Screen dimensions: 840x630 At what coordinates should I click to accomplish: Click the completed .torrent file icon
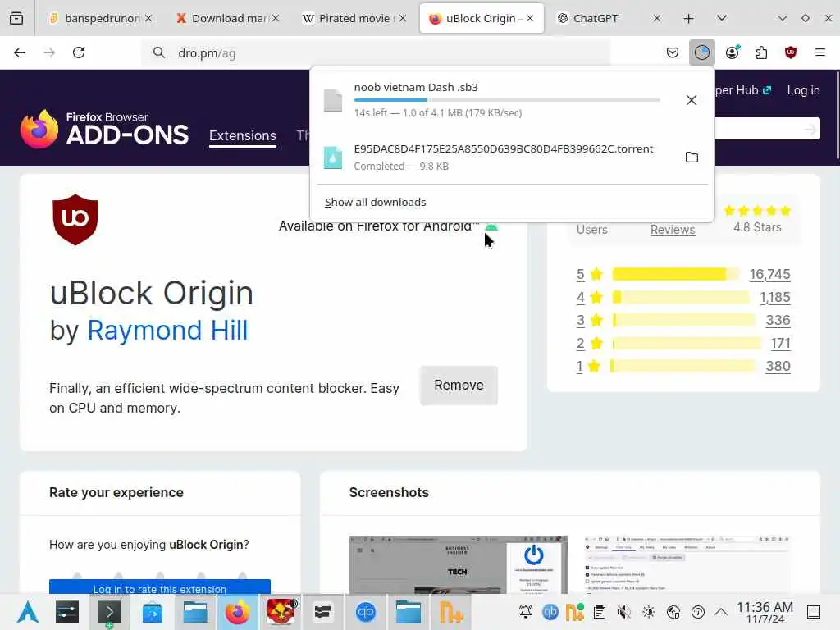tap(333, 157)
